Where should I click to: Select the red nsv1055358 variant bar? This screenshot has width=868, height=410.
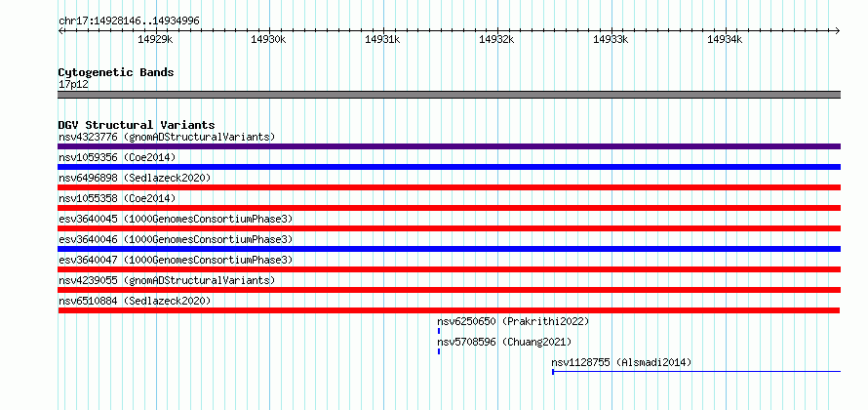point(449,208)
